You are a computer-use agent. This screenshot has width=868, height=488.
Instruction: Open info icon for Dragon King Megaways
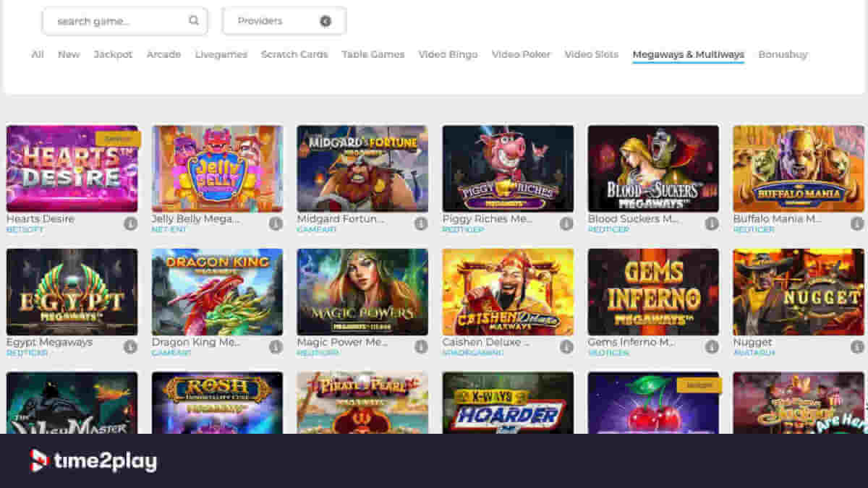click(x=276, y=347)
